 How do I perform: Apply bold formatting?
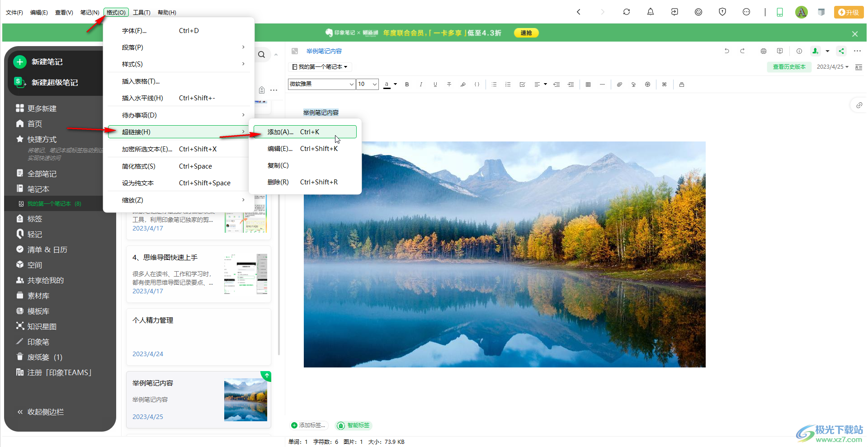coord(407,85)
